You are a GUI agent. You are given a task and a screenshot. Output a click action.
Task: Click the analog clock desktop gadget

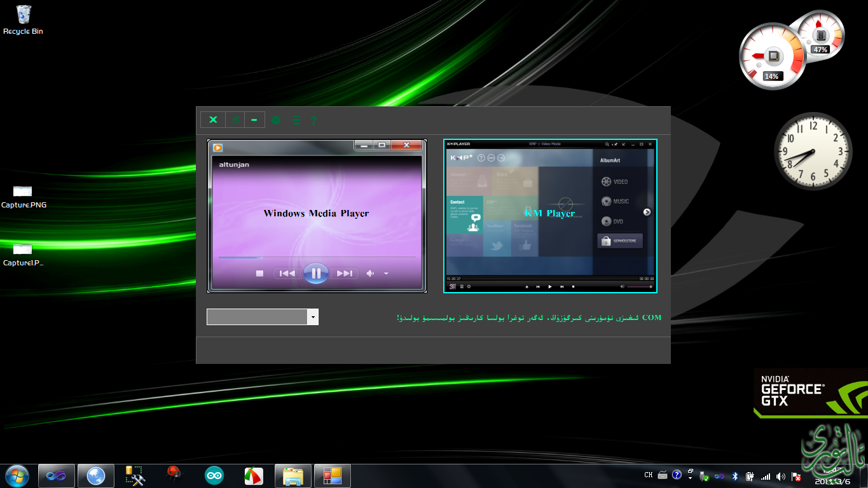point(813,151)
